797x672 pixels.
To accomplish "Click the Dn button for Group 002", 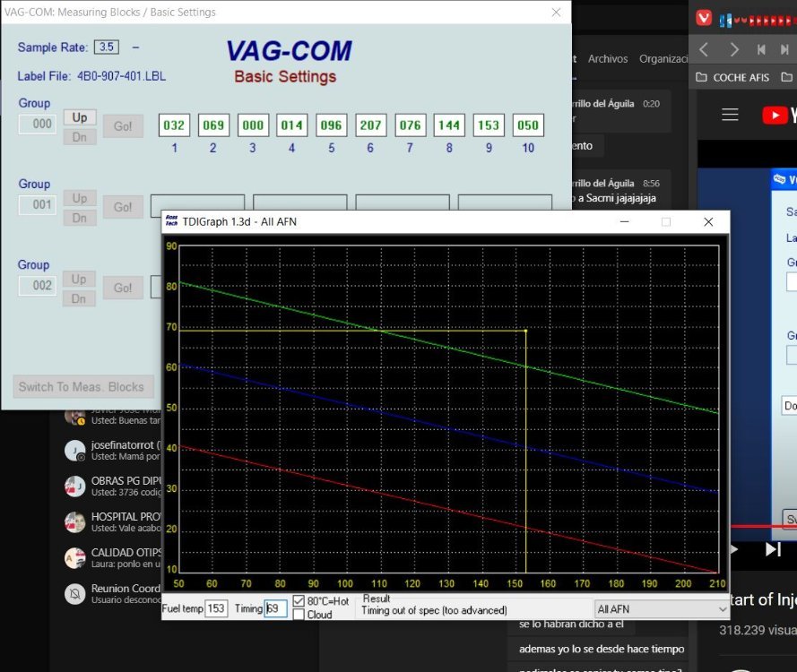I will (79, 298).
